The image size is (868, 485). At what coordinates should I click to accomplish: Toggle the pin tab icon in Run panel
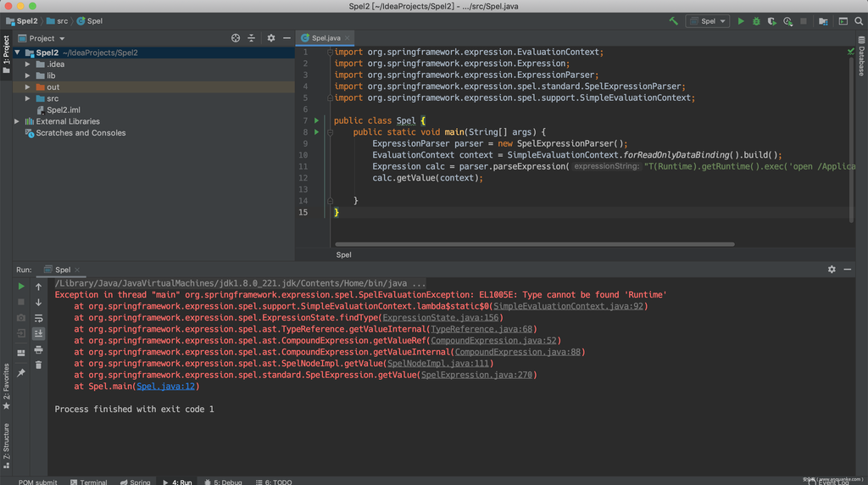[21, 372]
